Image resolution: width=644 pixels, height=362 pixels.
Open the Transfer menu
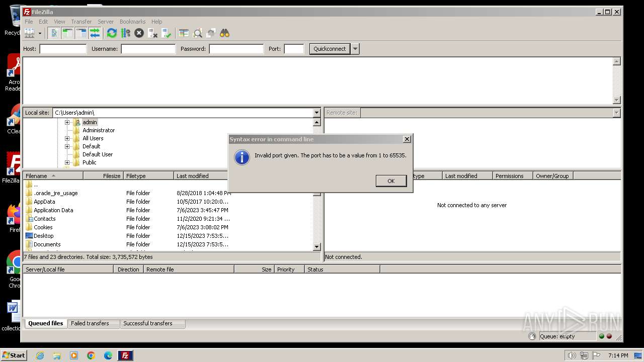pos(81,22)
